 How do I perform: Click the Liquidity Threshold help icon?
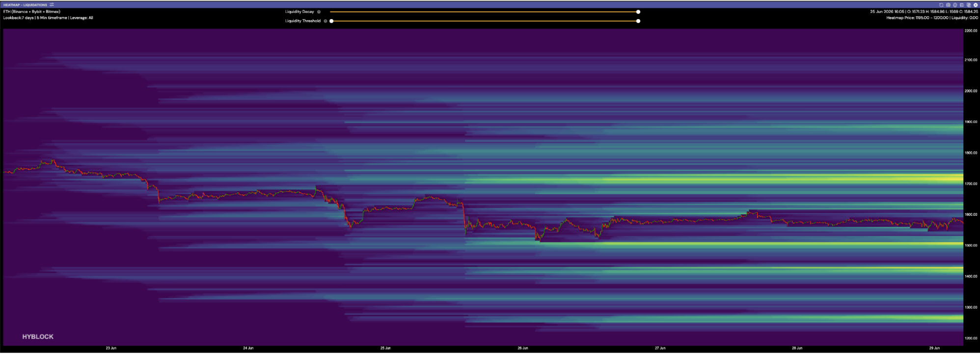click(x=326, y=21)
